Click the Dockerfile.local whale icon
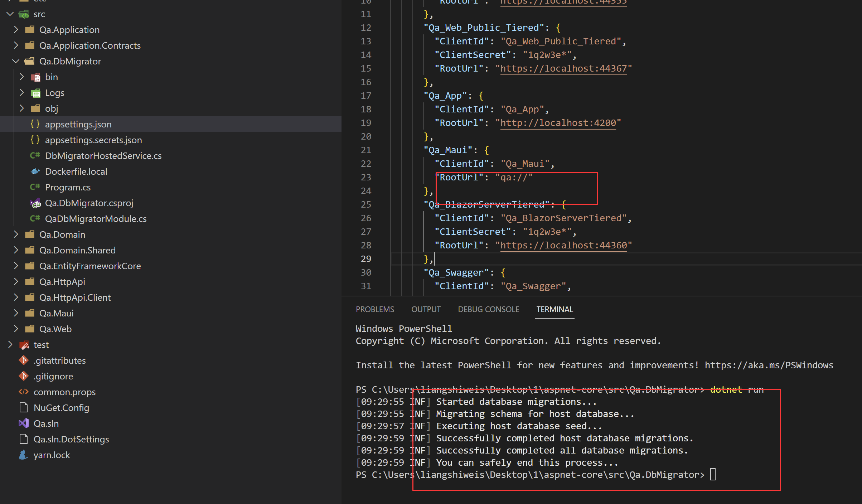The width and height of the screenshot is (862, 504). click(x=35, y=171)
